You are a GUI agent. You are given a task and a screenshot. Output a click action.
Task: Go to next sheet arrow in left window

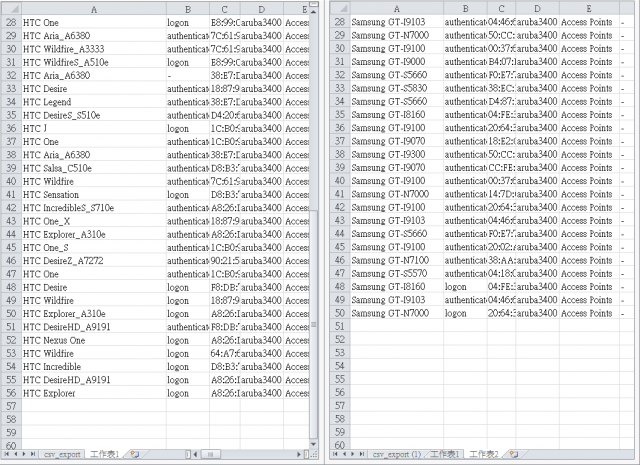click(x=24, y=454)
